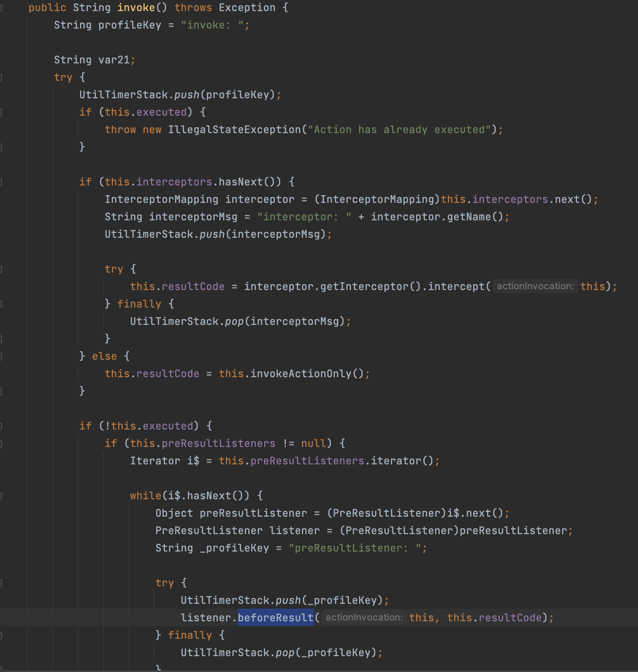638x672 pixels.
Task: Collapse the if (this.executed) fold marker
Action: pyautogui.click(x=1, y=112)
